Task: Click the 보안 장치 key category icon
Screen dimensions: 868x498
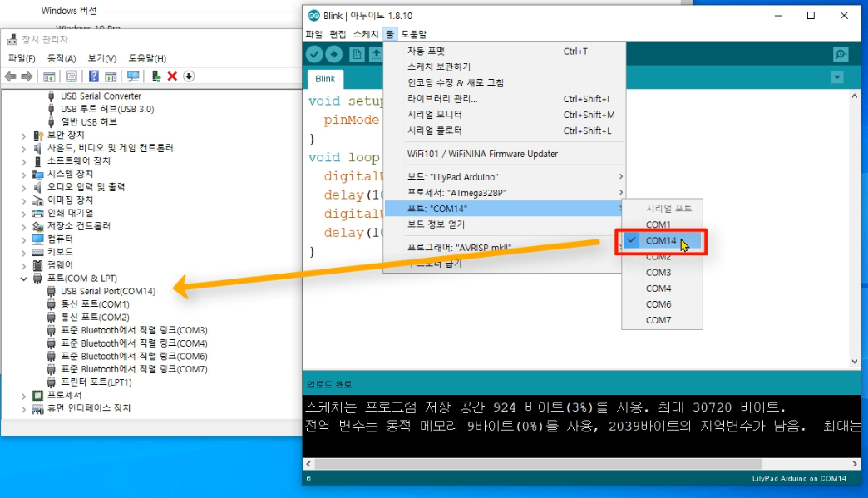Action: 37,135
